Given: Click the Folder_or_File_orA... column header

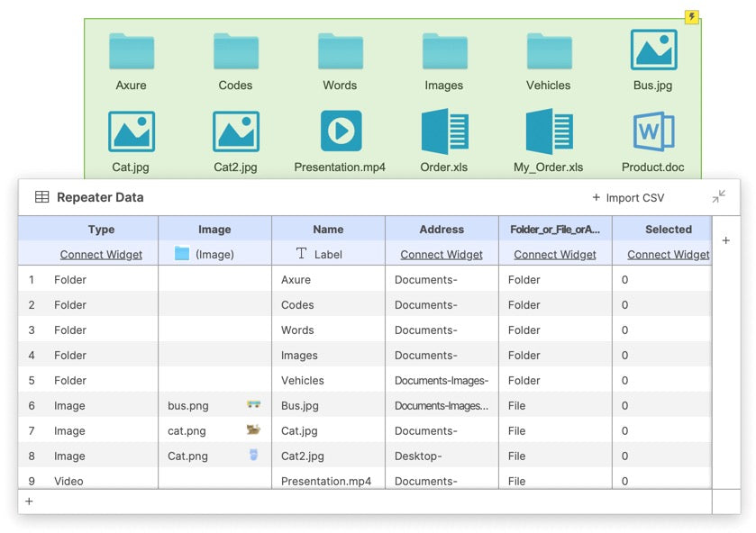Looking at the screenshot, I should click(555, 230).
